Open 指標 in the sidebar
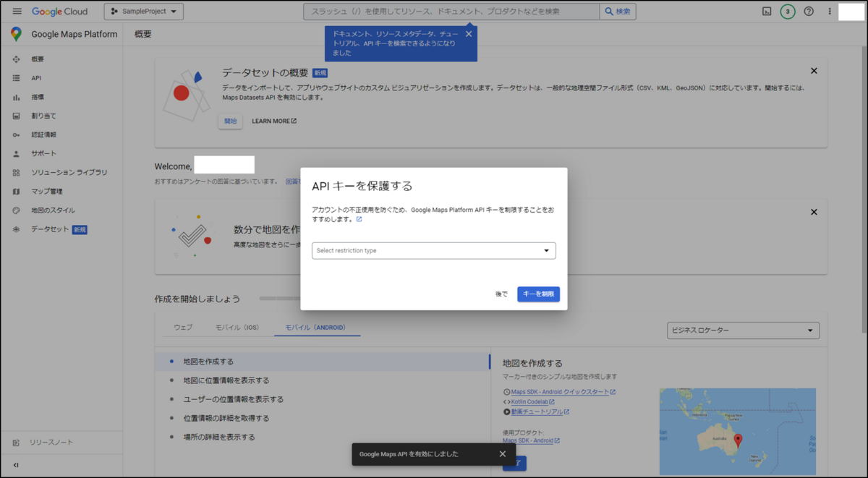868x478 pixels. click(x=38, y=97)
